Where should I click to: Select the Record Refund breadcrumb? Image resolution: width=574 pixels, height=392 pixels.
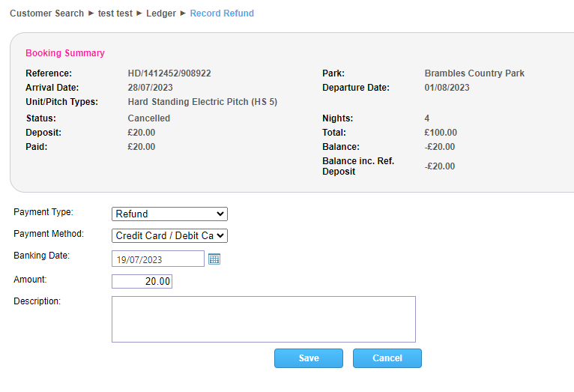coord(222,13)
